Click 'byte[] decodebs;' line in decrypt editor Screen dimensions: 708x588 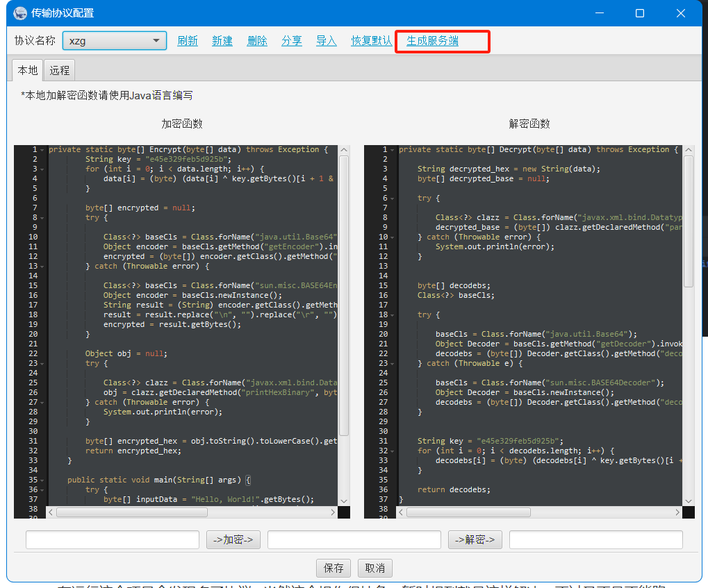pos(454,285)
